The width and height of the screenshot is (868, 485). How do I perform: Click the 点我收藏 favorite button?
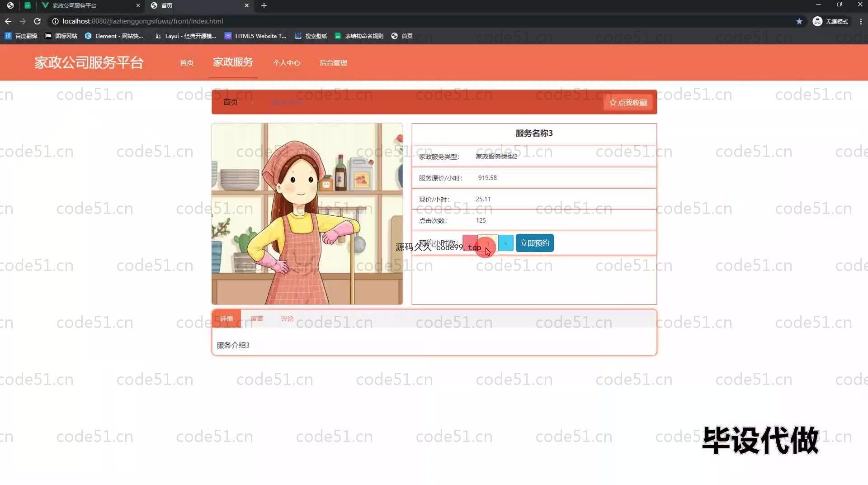point(628,103)
